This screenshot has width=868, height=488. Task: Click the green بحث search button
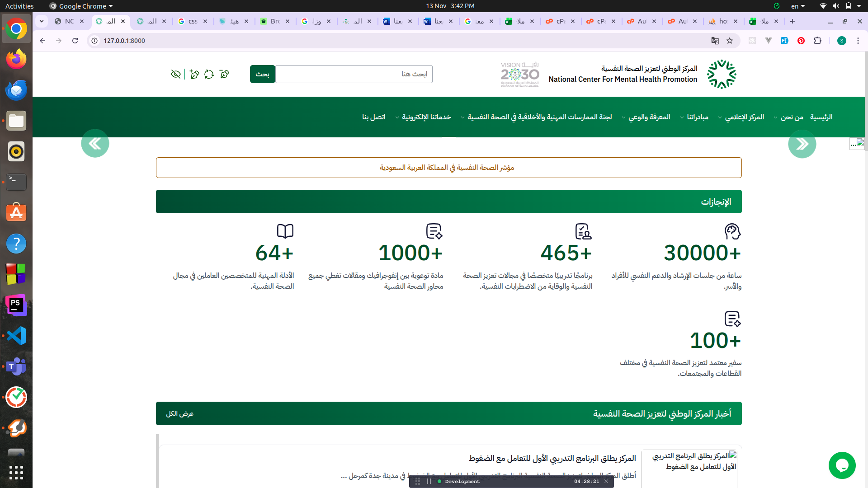[262, 74]
